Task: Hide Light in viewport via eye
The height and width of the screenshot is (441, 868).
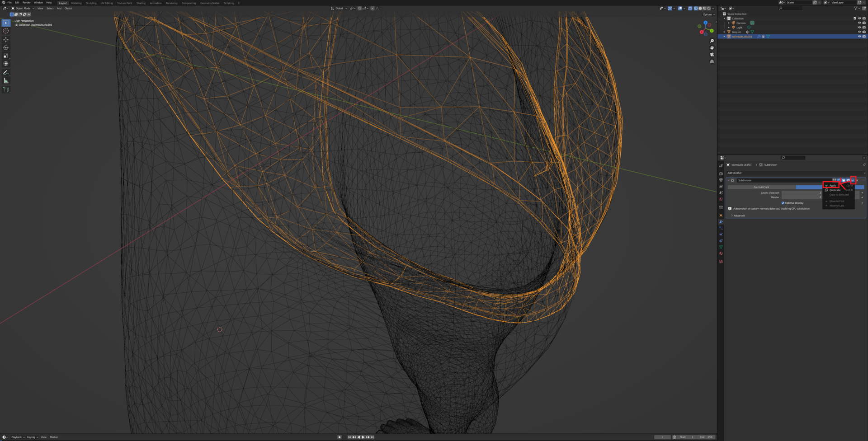Action: click(x=859, y=28)
